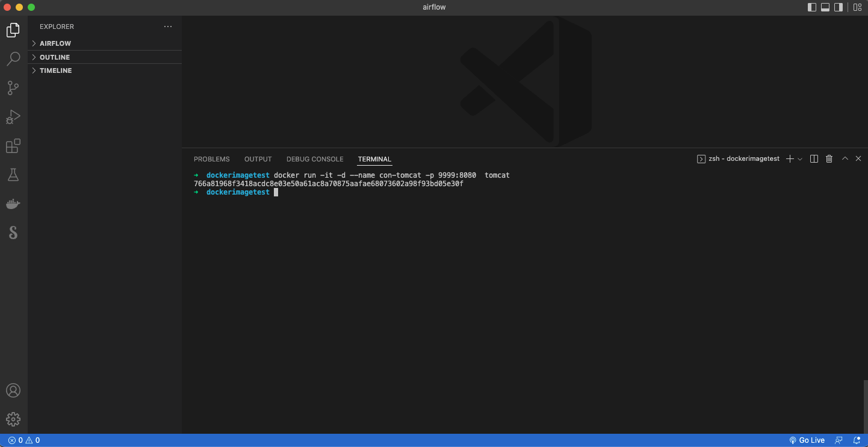Screen dimensions: 868x447
Task: Maximize the panel size
Action: [845, 159]
